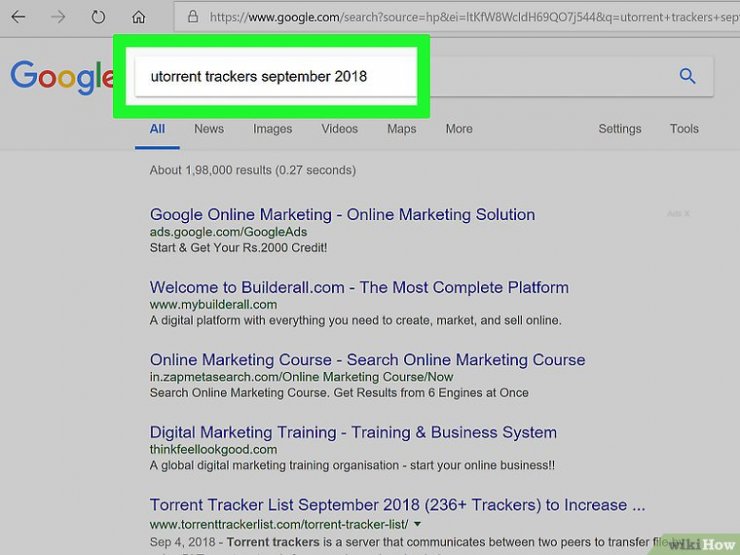
Task: Expand arrow beside torrenttrackerlist URL
Action: point(417,524)
